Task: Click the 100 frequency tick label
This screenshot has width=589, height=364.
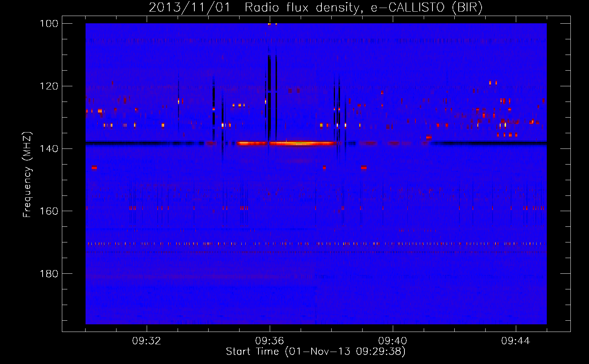Action: point(50,24)
